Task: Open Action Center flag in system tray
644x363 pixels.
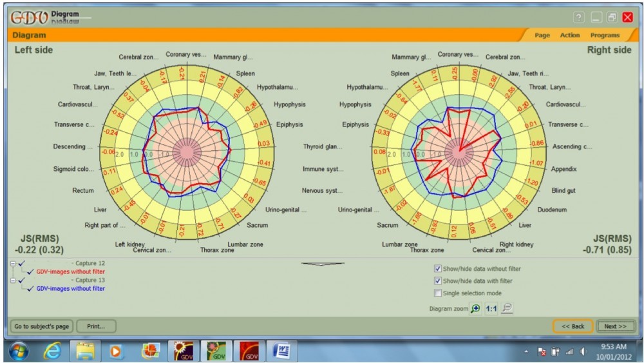Action: (x=542, y=351)
